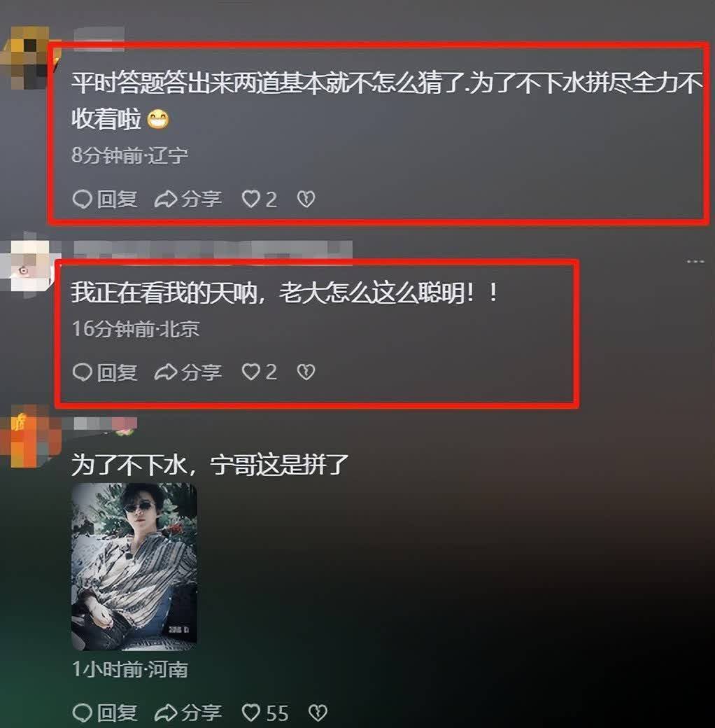Image resolution: width=715 pixels, height=728 pixels.
Task: Open first commenter's yellow pixelated avatar
Action: tap(29, 57)
